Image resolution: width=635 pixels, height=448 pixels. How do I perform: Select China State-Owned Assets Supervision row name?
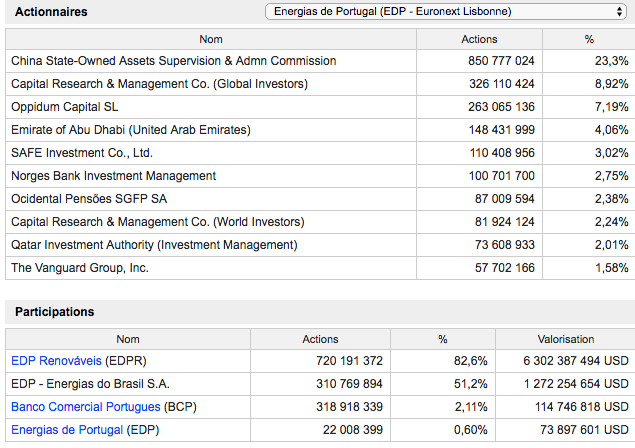[174, 61]
